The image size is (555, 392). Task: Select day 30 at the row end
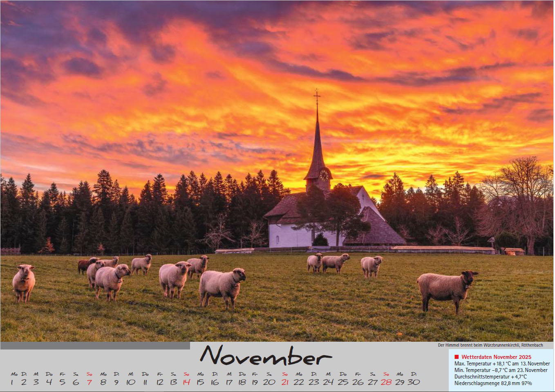[x=414, y=382]
